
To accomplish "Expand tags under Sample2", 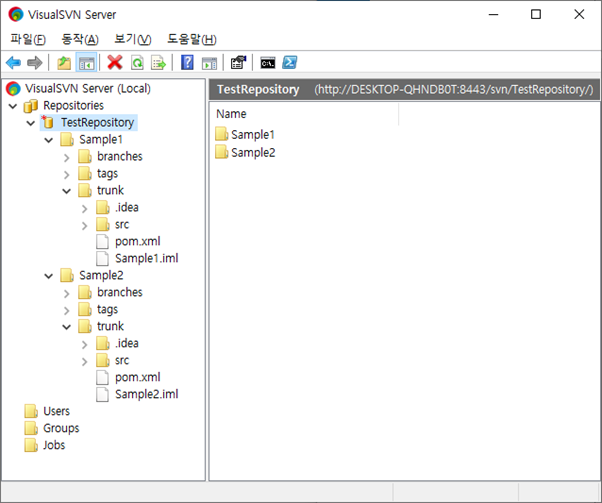I will (66, 310).
